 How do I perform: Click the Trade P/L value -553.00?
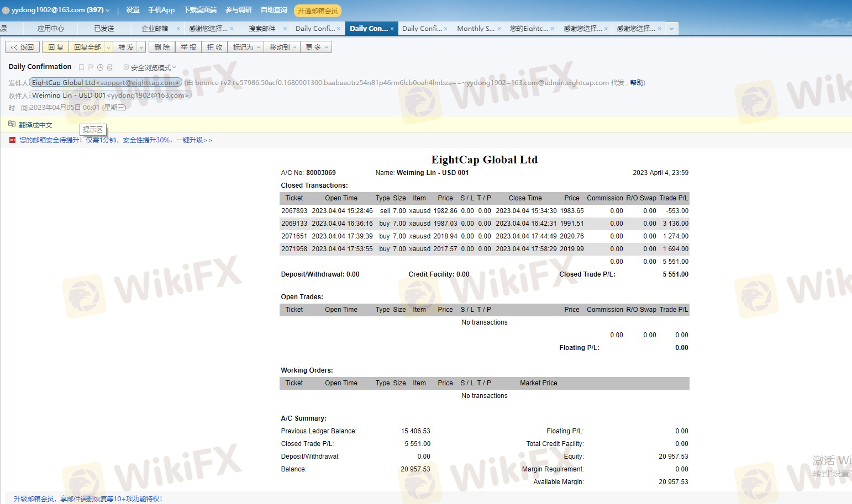tap(677, 211)
